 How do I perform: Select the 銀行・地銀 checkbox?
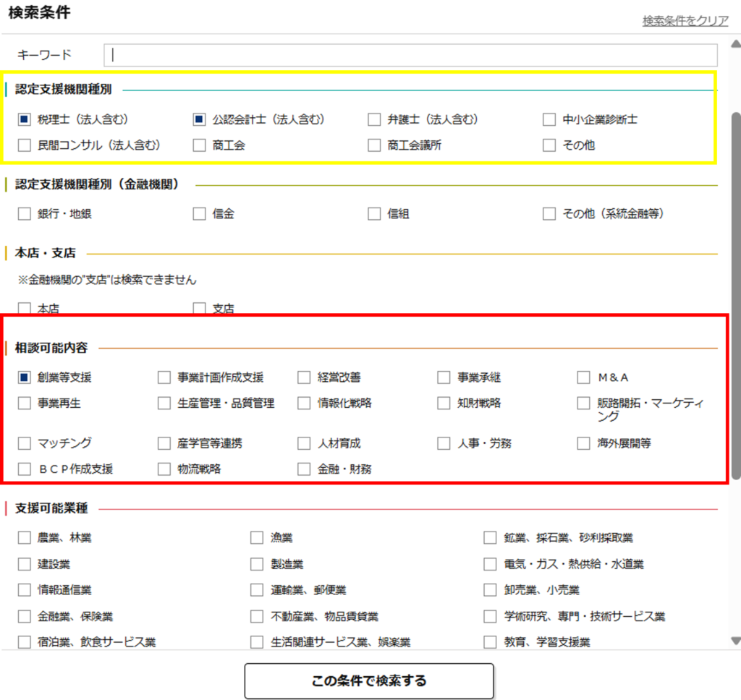click(25, 213)
